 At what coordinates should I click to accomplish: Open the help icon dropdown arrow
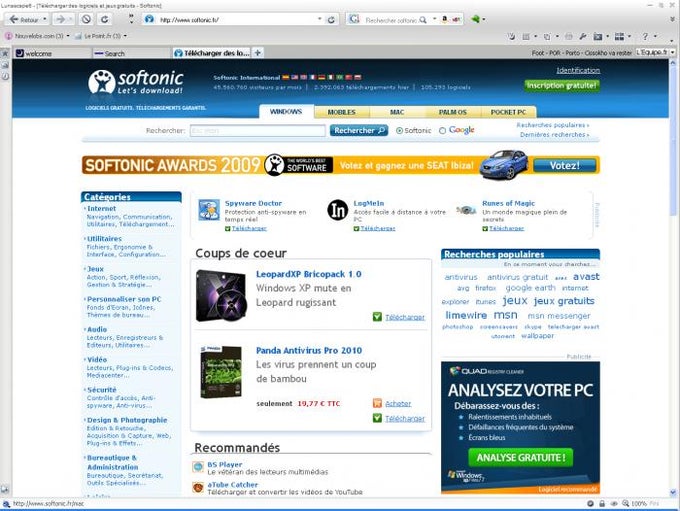(x=655, y=36)
